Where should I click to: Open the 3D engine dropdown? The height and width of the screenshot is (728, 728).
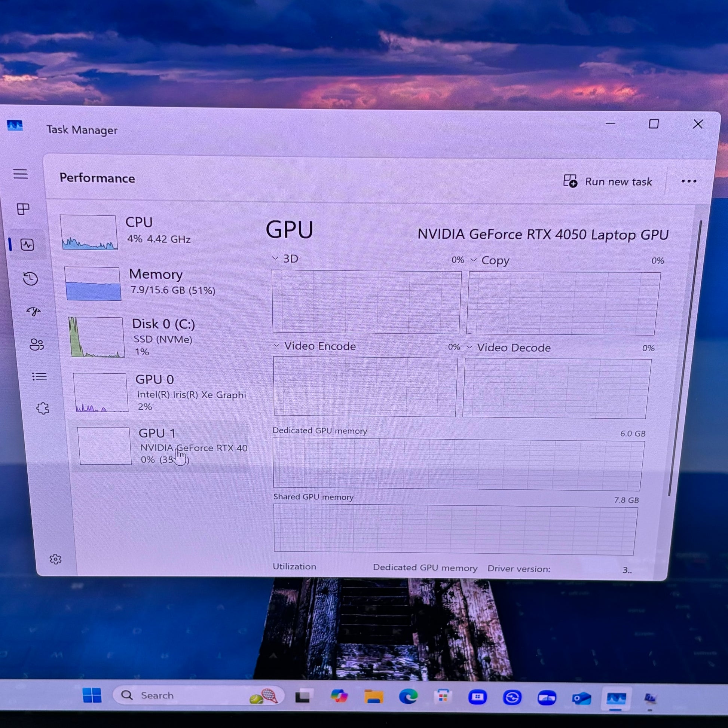tap(285, 259)
